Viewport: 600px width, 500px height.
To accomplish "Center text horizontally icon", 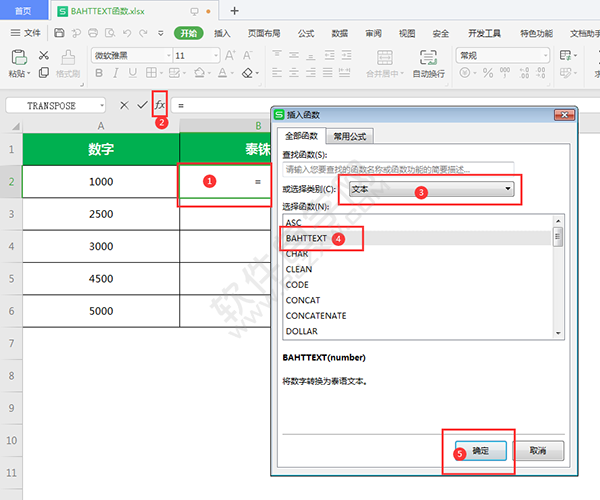I will tap(294, 72).
